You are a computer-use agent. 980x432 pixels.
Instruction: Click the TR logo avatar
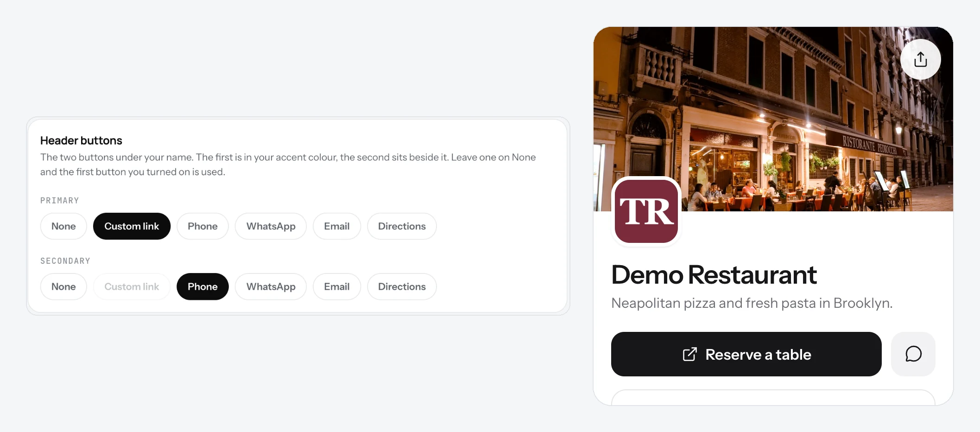tap(646, 211)
